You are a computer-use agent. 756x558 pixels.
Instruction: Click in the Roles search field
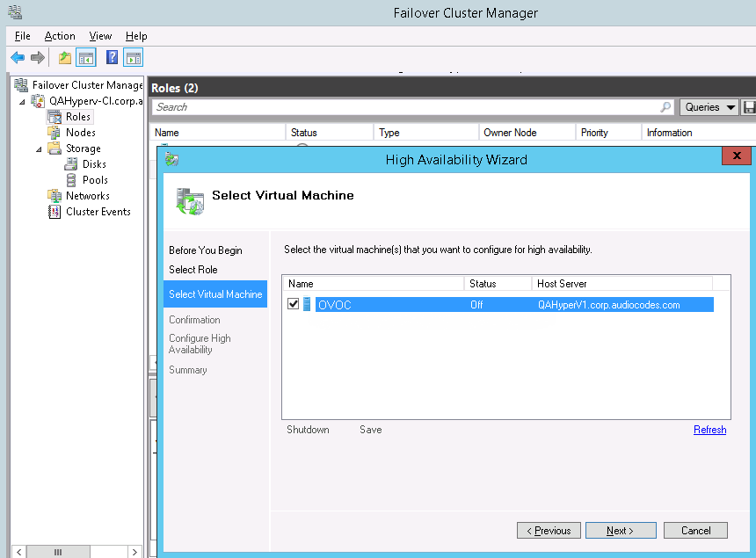pos(404,107)
